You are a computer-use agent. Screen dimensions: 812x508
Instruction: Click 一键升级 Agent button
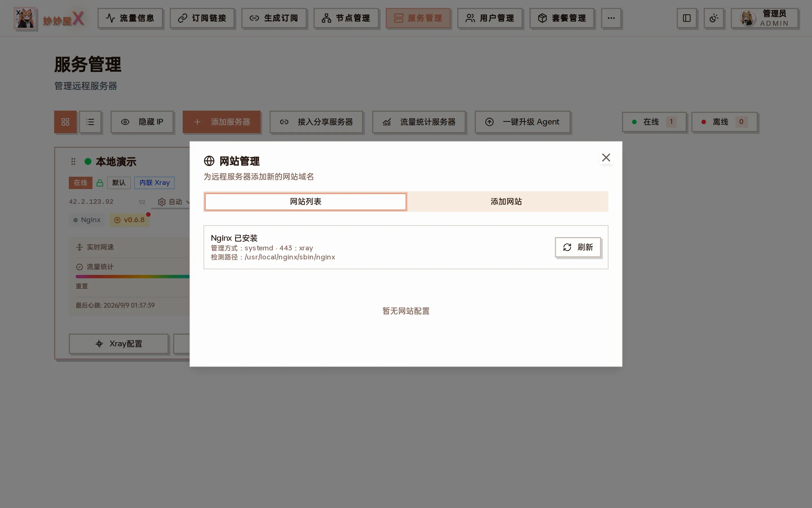click(x=522, y=122)
